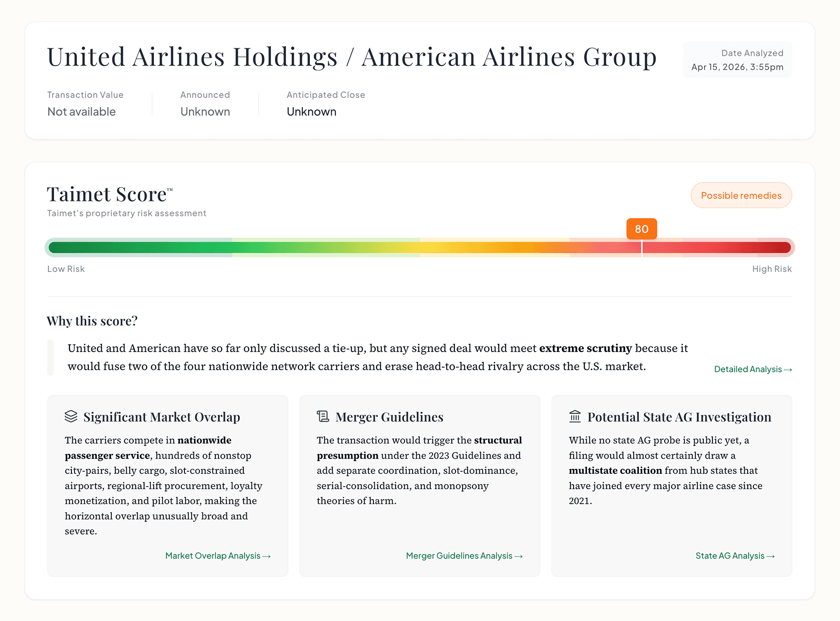
Task: Open the Possible remedies button
Action: coord(741,195)
